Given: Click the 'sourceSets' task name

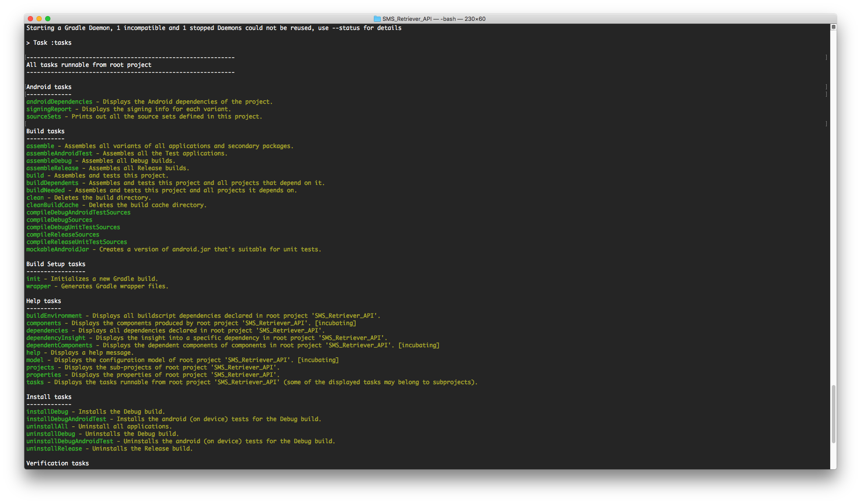Looking at the screenshot, I should [x=44, y=116].
